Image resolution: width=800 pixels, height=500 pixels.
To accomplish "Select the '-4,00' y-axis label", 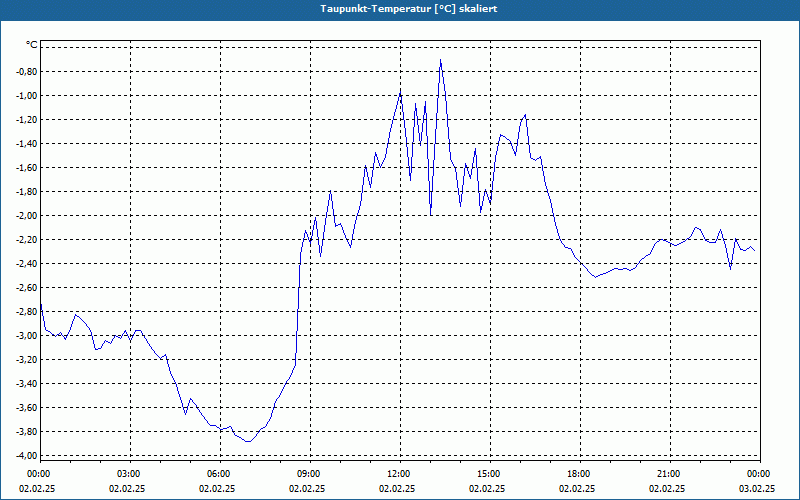I will click(27, 455).
